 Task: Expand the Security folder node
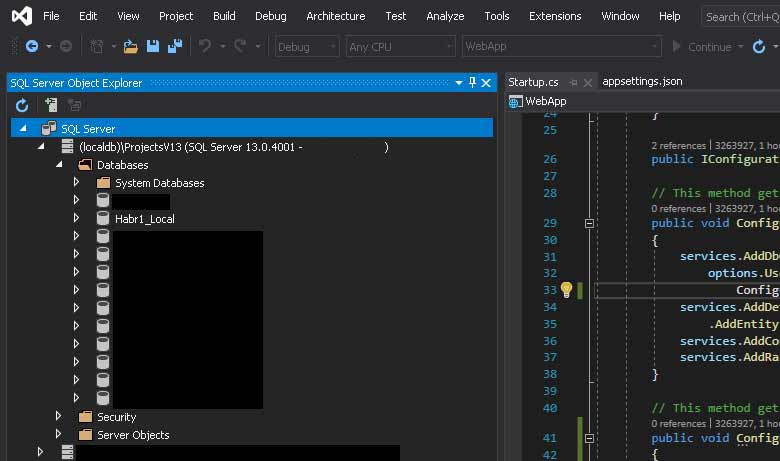[58, 416]
